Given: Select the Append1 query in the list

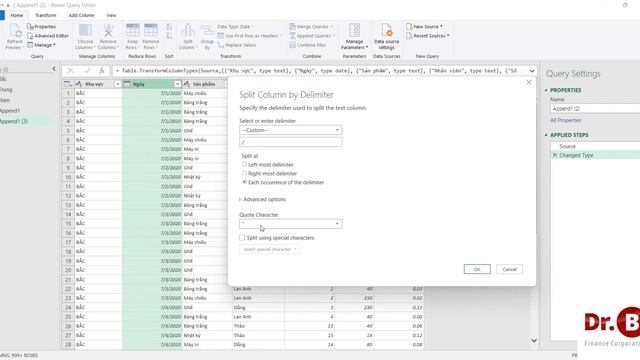Looking at the screenshot, I should [x=10, y=111].
